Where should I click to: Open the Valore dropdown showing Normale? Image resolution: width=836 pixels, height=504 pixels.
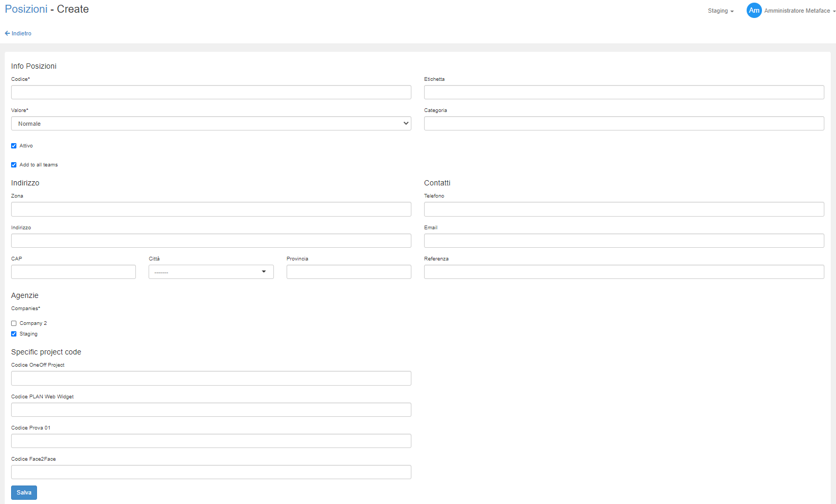point(211,124)
